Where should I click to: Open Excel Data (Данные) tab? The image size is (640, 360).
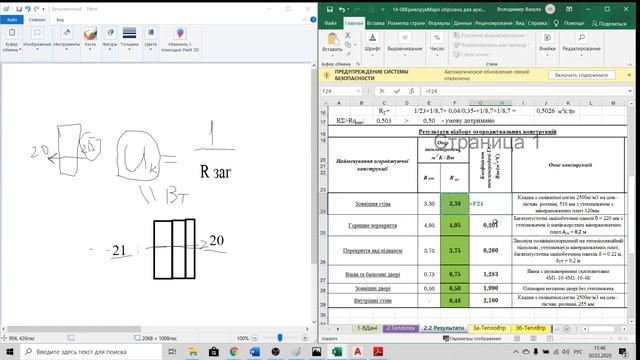[462, 23]
